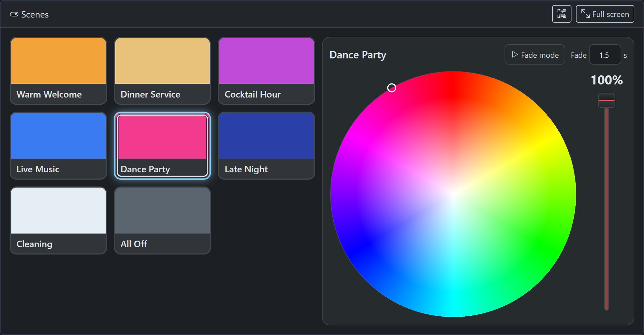The image size is (644, 335).
Task: Click the color wheel picker marker
Action: tap(392, 88)
